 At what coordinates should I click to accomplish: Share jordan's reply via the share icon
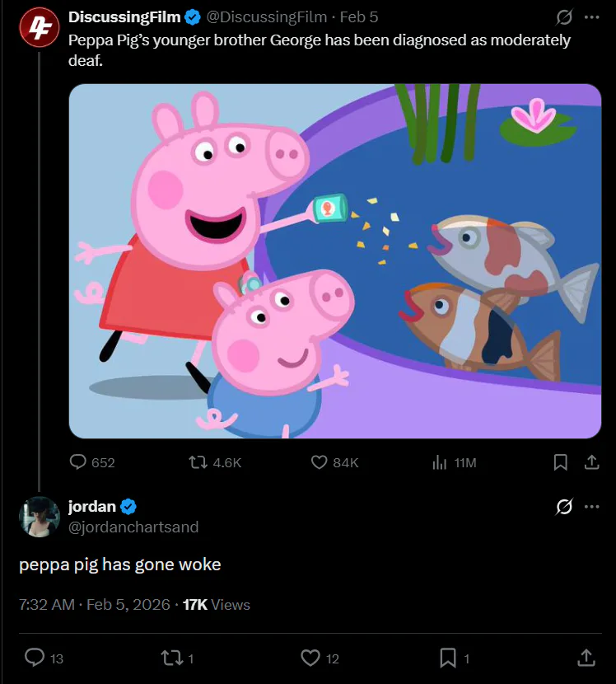point(586,658)
